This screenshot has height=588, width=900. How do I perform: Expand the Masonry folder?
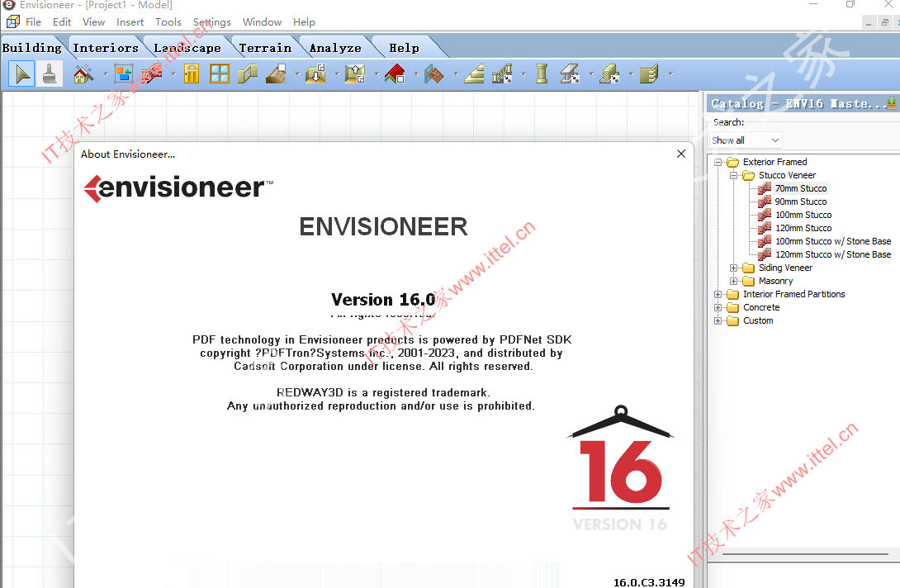click(733, 282)
